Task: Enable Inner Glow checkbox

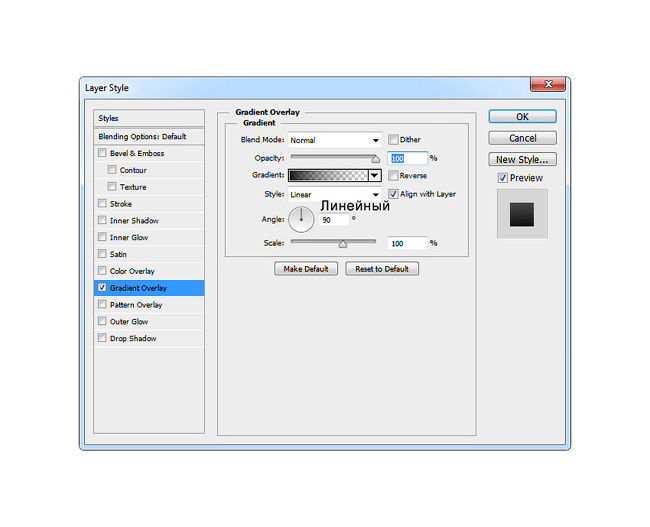Action: tap(102, 237)
